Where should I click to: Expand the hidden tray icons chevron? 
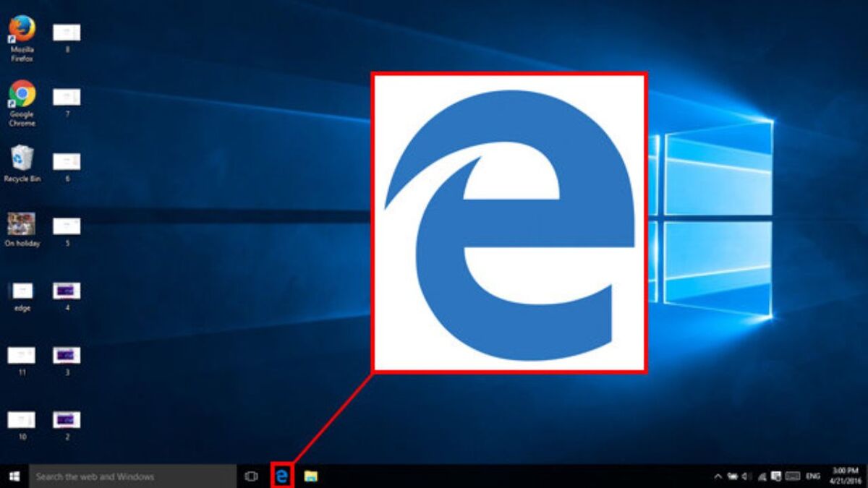718,476
